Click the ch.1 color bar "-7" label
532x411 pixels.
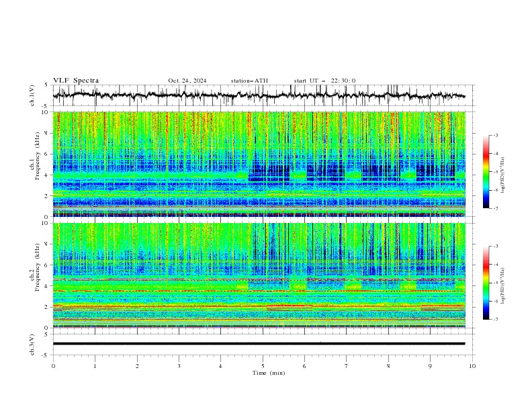495,208
